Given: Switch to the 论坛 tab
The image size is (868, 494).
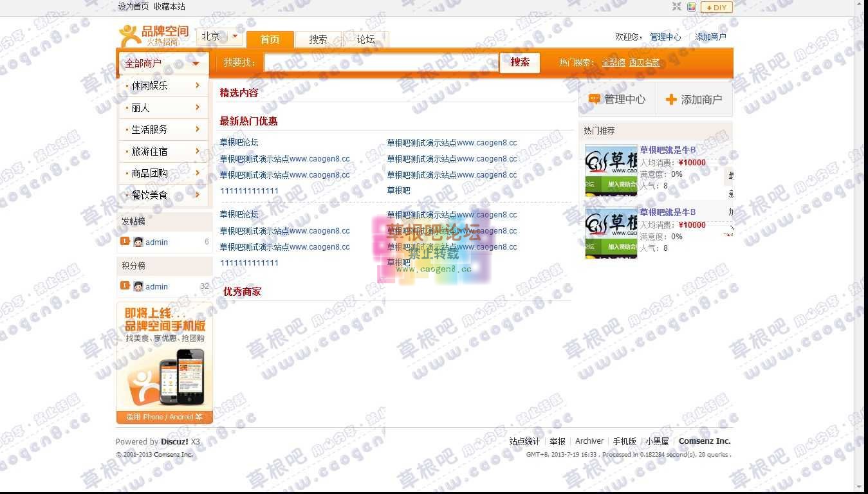Looking at the screenshot, I should click(x=365, y=39).
